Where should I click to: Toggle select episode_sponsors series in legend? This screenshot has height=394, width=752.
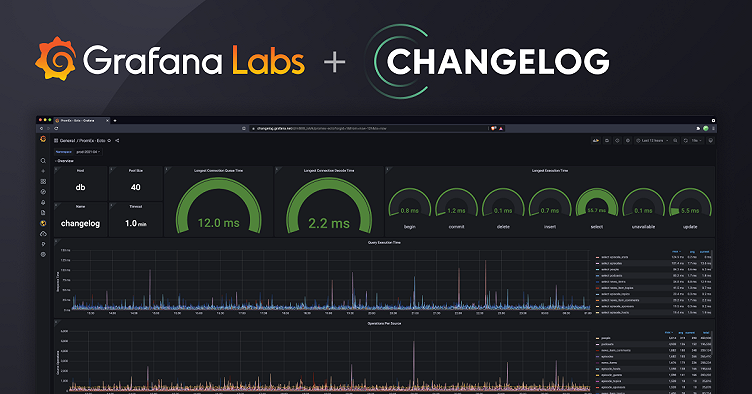[x=617, y=306]
